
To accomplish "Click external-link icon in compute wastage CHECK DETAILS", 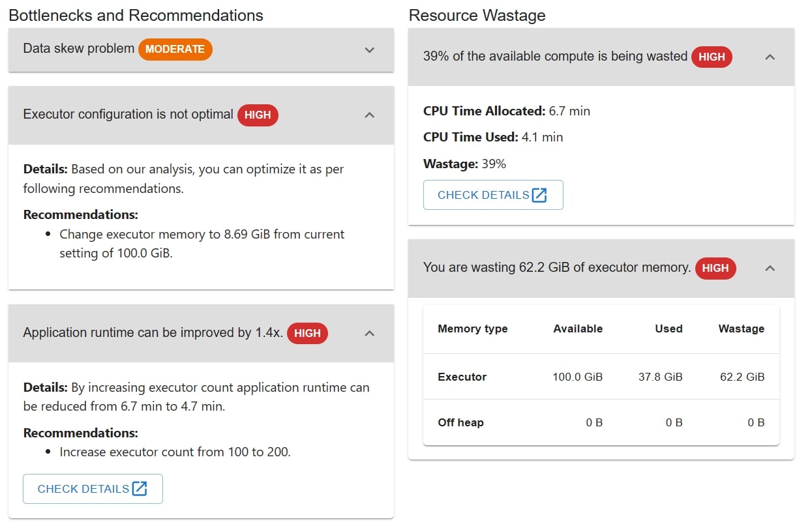I will point(539,195).
